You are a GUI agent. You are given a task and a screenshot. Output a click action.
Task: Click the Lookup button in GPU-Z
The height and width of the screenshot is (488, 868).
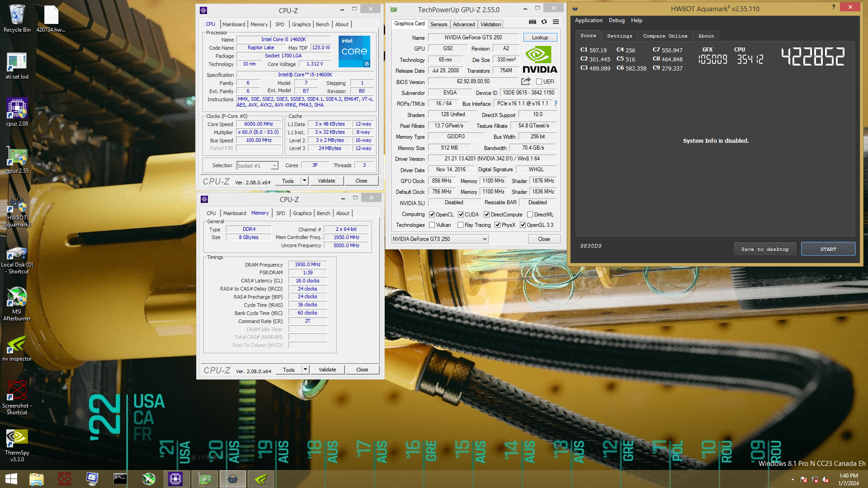pyautogui.click(x=540, y=38)
